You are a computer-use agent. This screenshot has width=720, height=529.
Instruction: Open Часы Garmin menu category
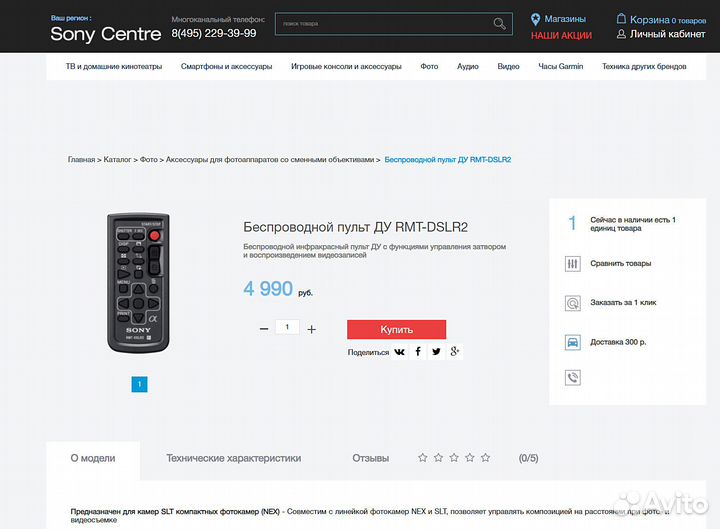click(561, 67)
